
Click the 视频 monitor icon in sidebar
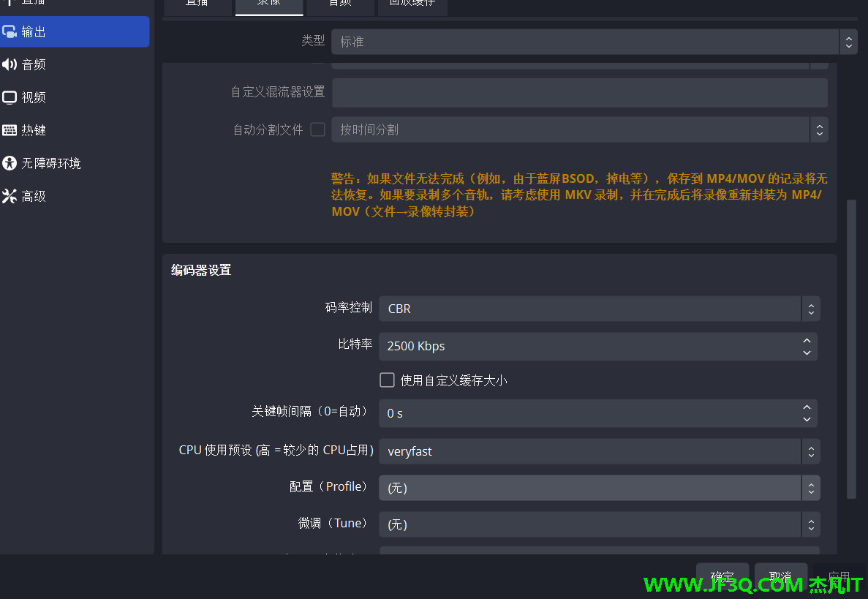tap(10, 97)
